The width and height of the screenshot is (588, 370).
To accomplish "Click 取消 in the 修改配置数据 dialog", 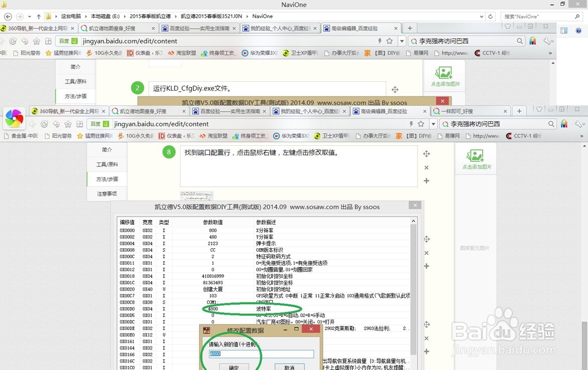I will [x=289, y=368].
